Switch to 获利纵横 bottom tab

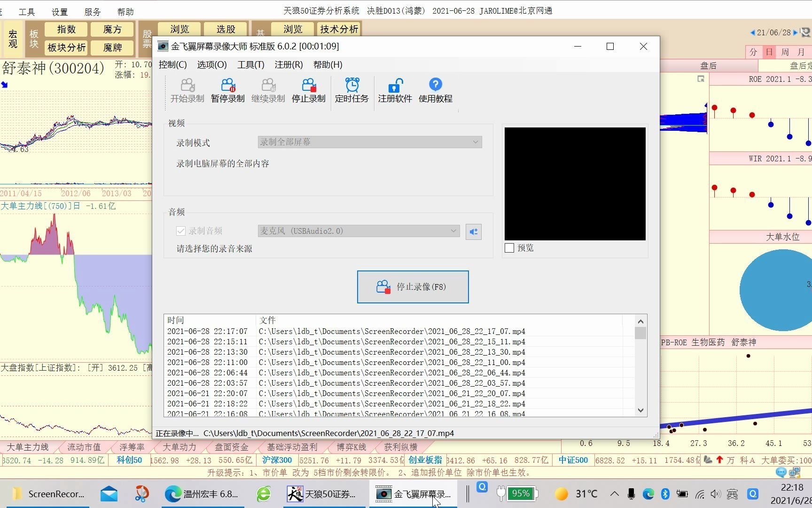[x=400, y=447]
